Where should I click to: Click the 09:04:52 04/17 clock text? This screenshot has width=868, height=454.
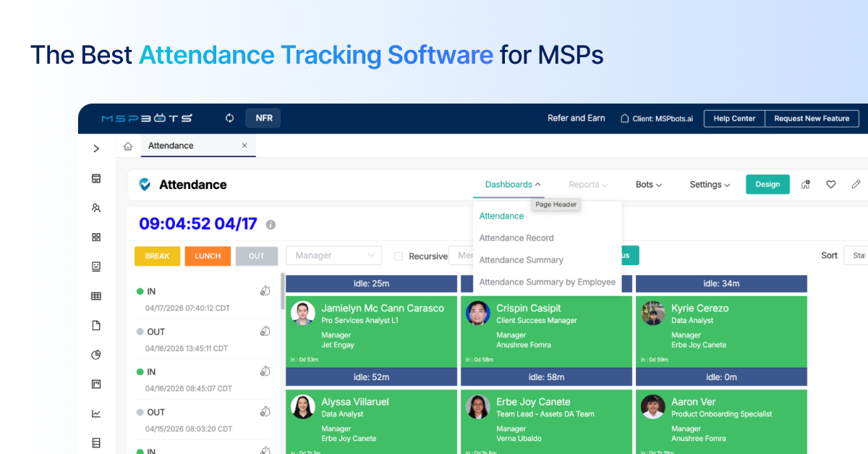pyautogui.click(x=198, y=224)
